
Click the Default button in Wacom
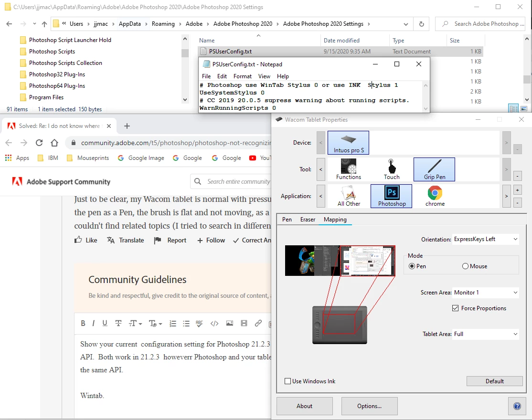pos(494,381)
